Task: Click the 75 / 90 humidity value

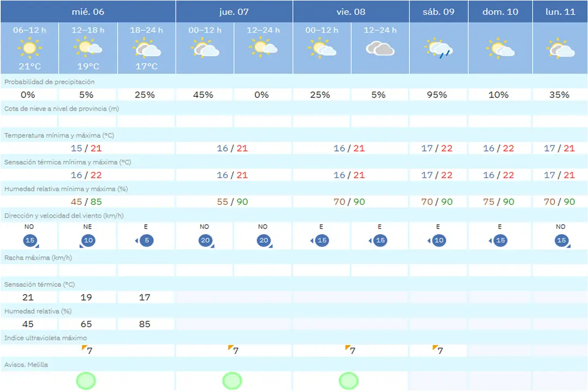Action: click(x=498, y=202)
